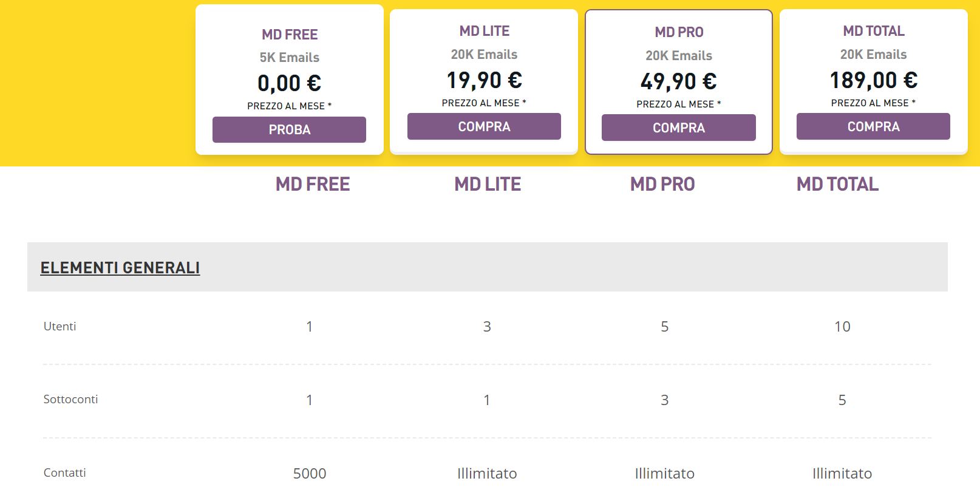Select the MD LITE card title
Viewport: 980px width, 498px height.
point(485,31)
